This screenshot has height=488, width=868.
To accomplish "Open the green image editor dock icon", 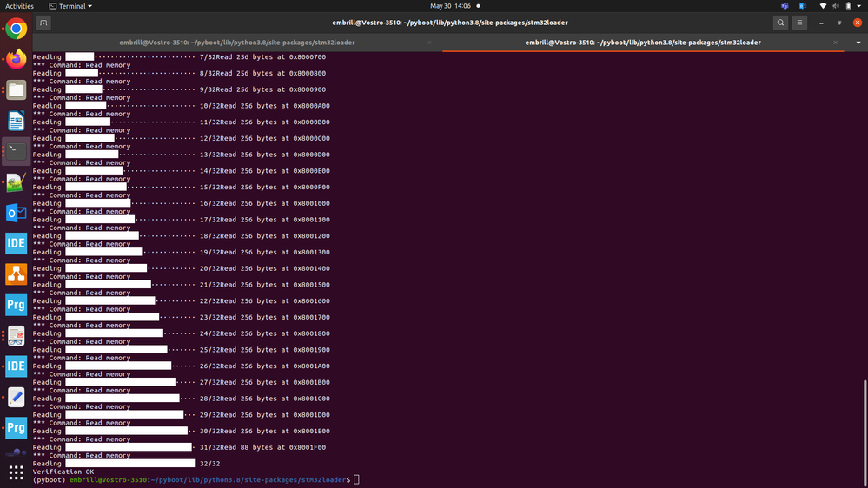I will coord(16,182).
